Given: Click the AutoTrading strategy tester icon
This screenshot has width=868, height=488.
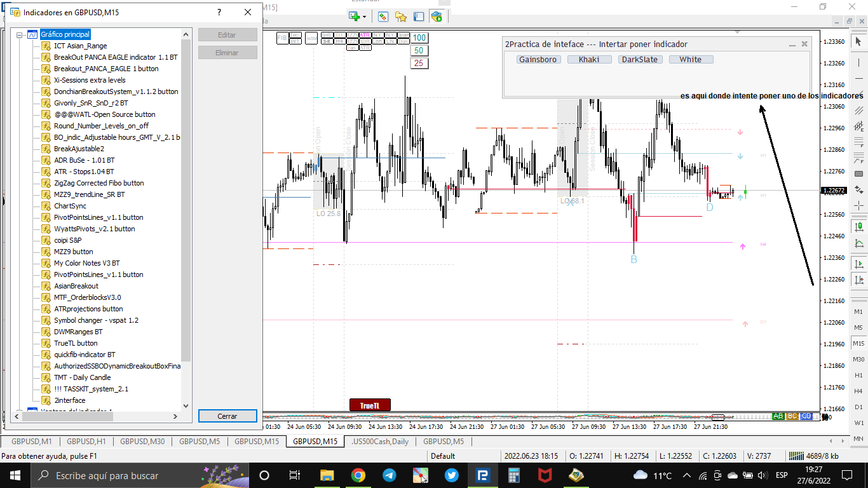Looking at the screenshot, I should click(436, 17).
